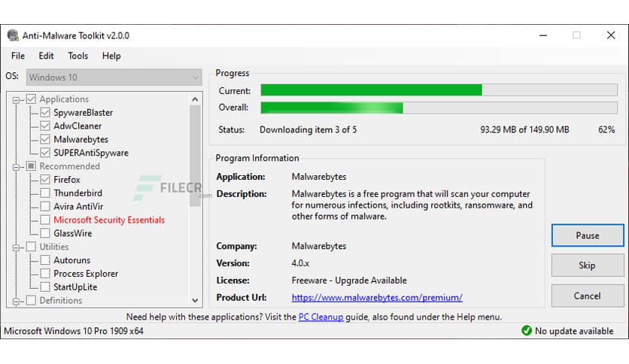
Task: Check the Microsoft Security Essentials checkbox
Action: pyautogui.click(x=45, y=220)
